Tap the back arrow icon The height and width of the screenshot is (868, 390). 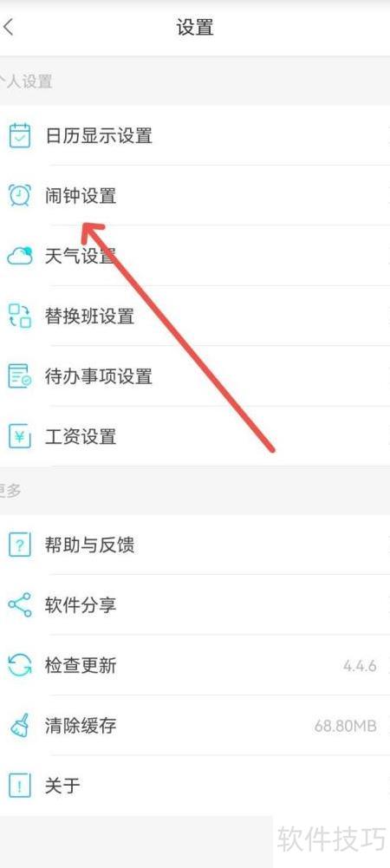(x=8, y=27)
